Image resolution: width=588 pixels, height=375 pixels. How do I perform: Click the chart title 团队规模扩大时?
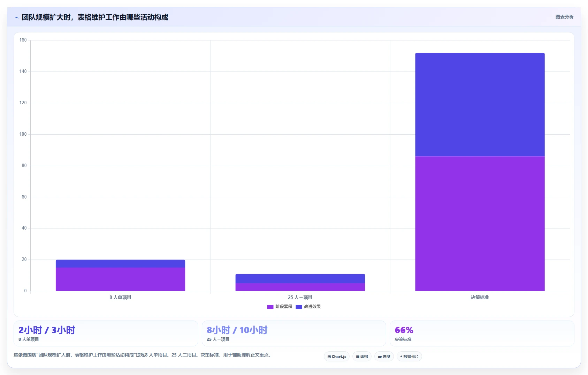pos(95,17)
